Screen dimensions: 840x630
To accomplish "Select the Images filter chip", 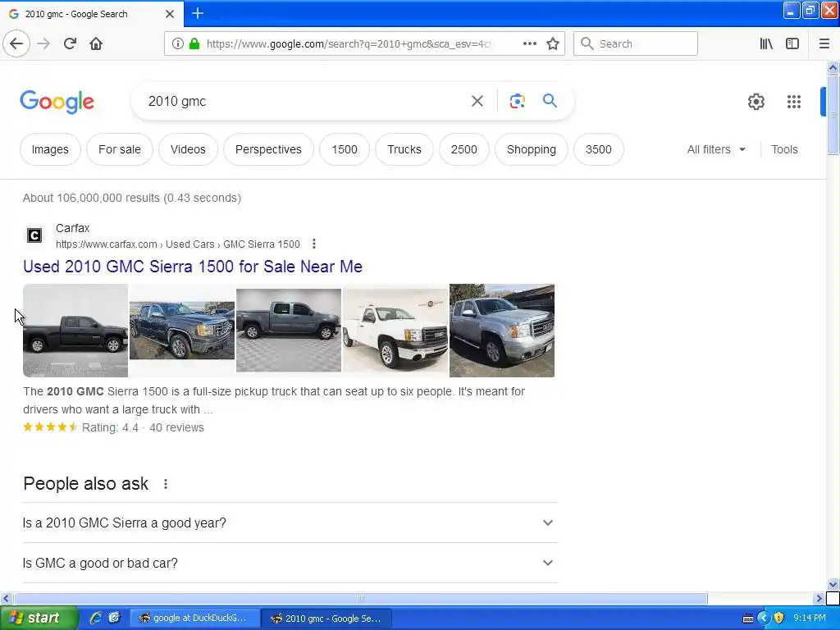I will coord(50,149).
